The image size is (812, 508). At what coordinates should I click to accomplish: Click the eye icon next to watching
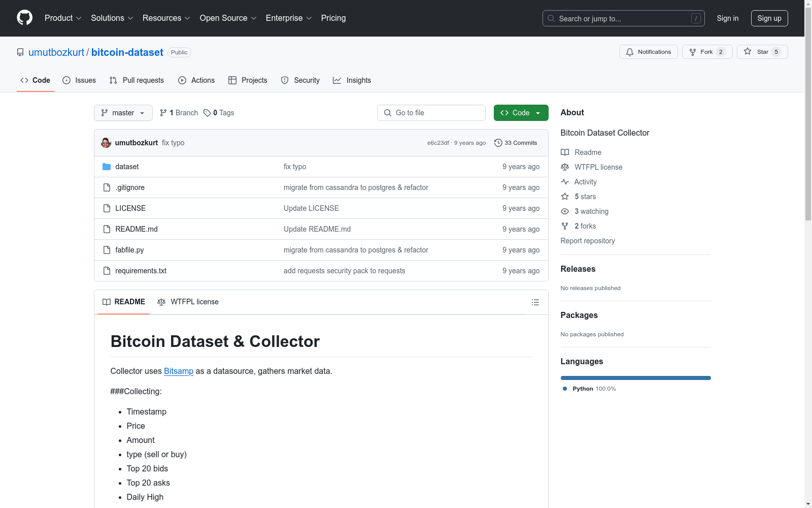[x=565, y=211]
